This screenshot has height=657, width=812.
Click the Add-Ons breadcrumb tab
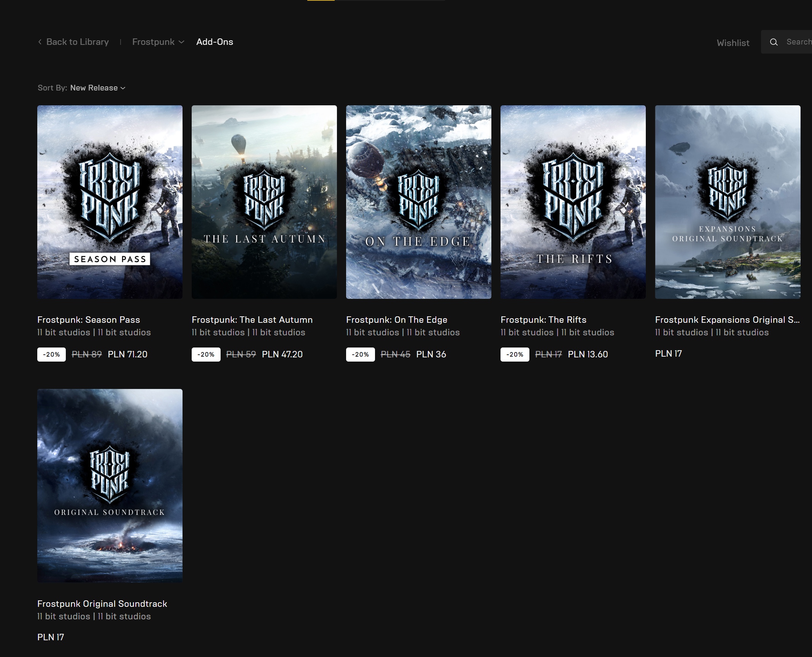click(x=215, y=42)
